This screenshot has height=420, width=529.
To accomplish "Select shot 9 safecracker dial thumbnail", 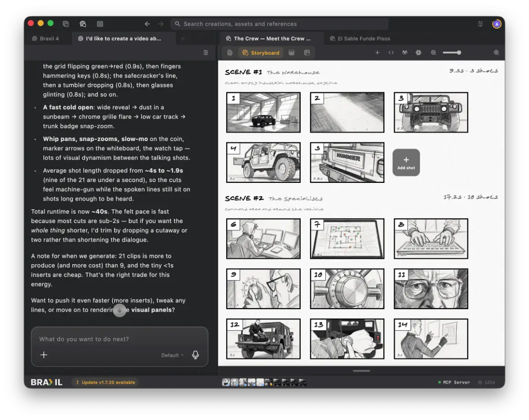I will click(x=263, y=289).
